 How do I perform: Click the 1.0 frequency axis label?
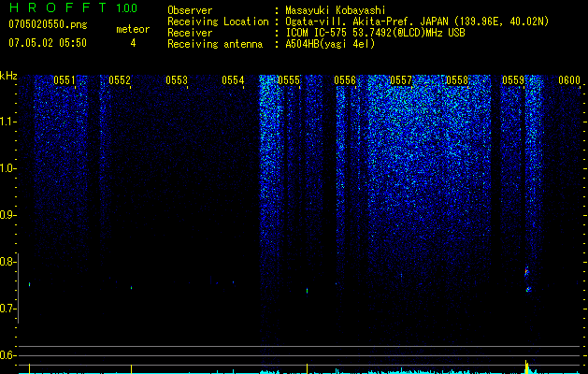point(7,168)
